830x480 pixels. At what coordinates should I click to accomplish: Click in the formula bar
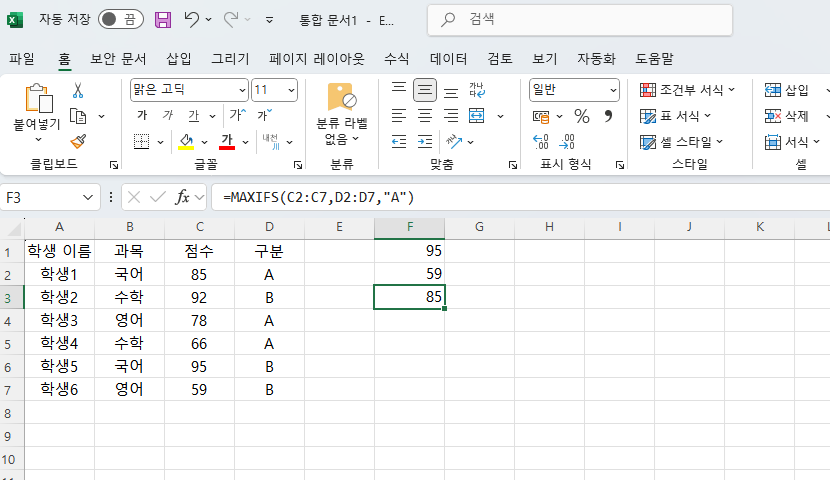520,197
